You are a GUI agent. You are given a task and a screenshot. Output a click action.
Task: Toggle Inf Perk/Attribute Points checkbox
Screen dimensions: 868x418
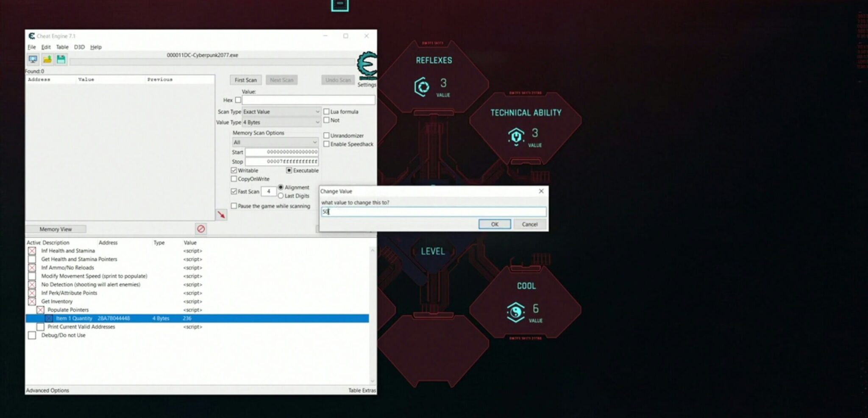point(32,293)
